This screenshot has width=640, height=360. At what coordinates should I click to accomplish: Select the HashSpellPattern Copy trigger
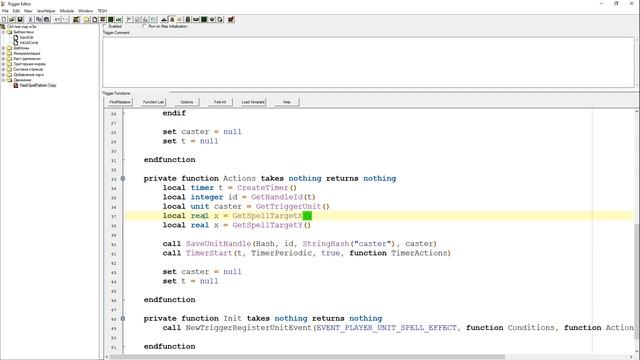[x=38, y=85]
